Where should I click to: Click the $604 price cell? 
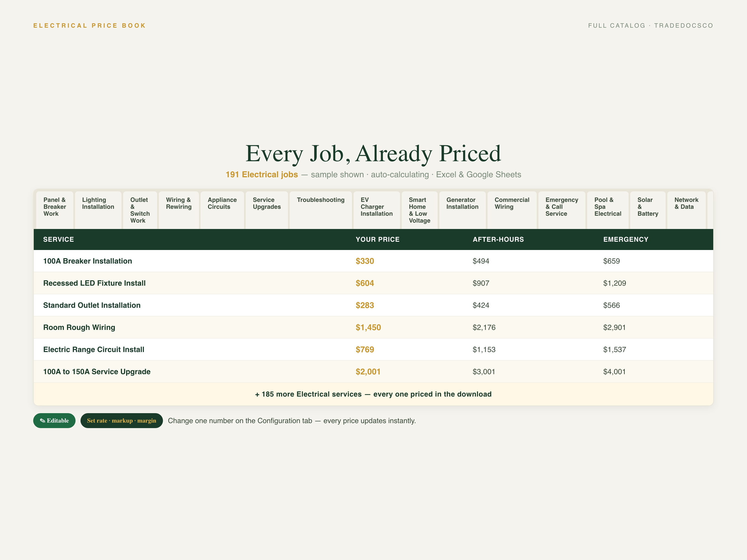[365, 283]
